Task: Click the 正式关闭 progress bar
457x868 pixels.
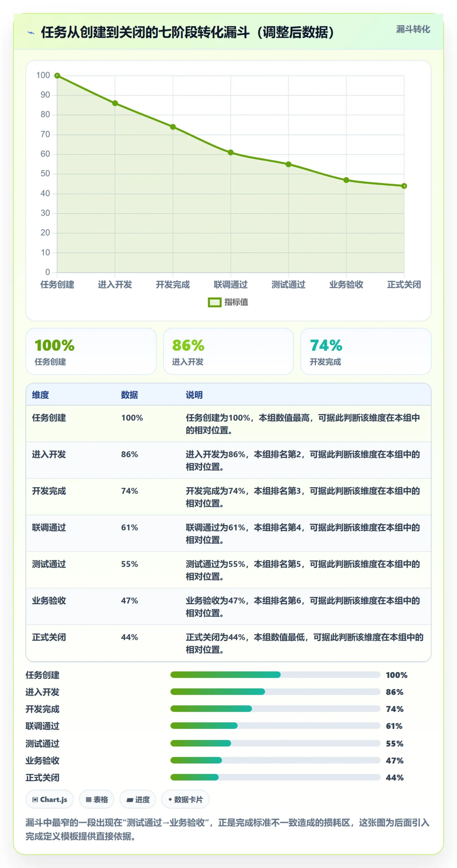Action: point(275,777)
